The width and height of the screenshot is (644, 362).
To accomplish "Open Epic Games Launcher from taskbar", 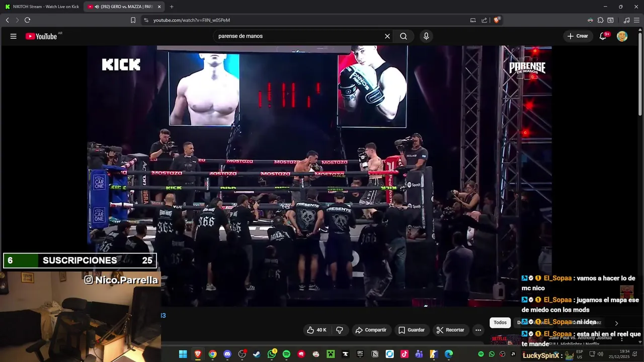I will 360,354.
